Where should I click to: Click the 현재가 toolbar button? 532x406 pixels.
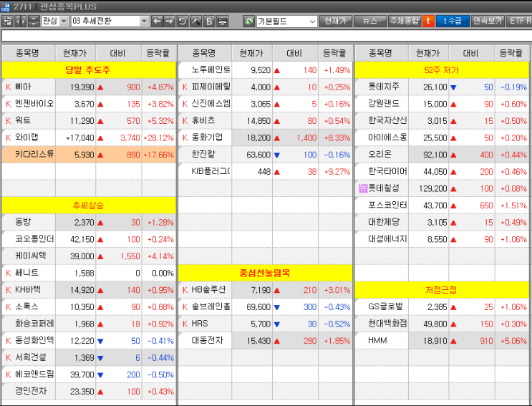coord(335,21)
